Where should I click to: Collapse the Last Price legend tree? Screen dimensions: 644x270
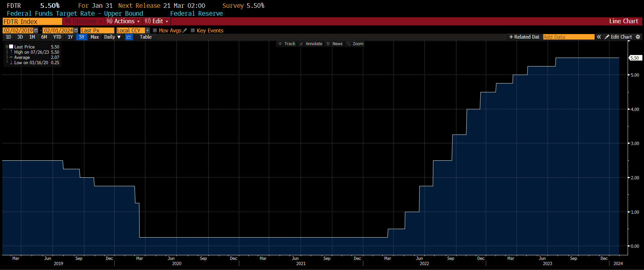click(x=7, y=46)
